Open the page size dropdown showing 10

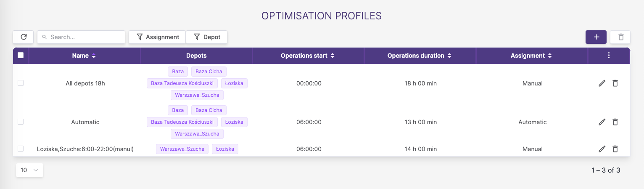29,170
